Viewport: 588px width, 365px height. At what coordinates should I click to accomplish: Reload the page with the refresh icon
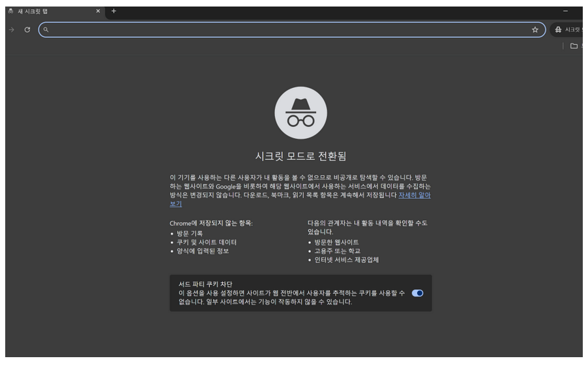[x=27, y=30]
